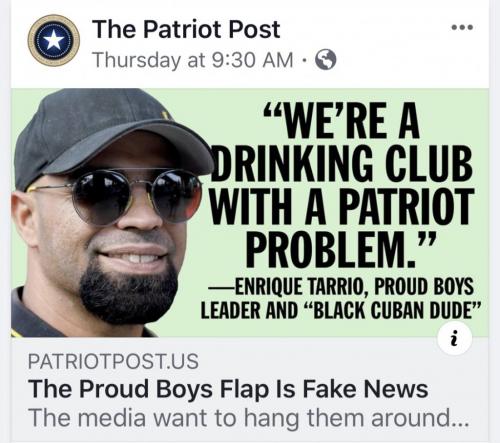
Task: Open "The Proud Boys Flap Is Fake News" headline
Action: [x=228, y=389]
